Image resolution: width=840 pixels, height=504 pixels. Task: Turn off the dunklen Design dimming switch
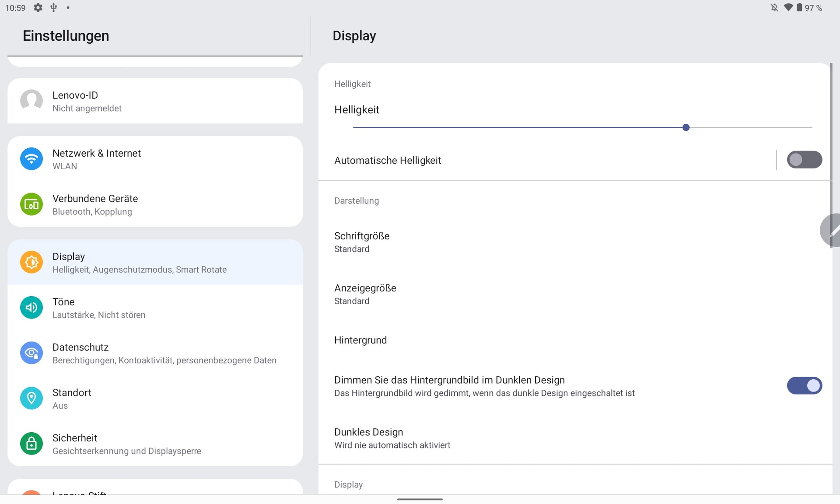pos(804,386)
